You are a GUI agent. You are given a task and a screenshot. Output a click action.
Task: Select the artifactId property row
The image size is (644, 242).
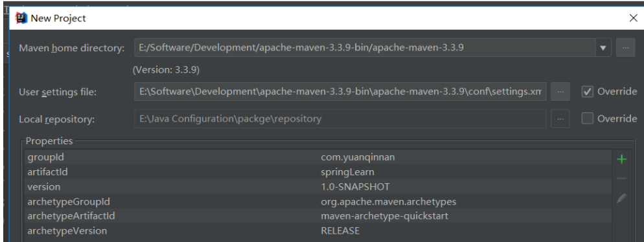tap(318, 172)
